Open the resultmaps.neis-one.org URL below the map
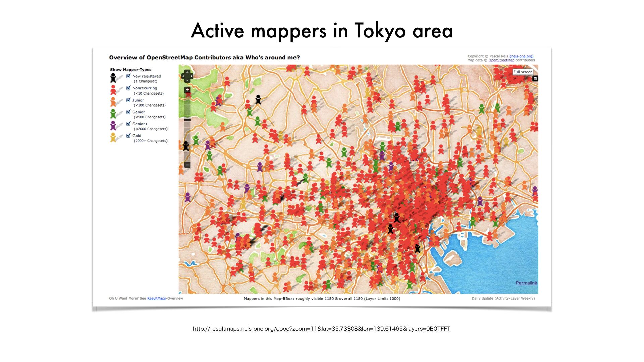 pyautogui.click(x=321, y=329)
